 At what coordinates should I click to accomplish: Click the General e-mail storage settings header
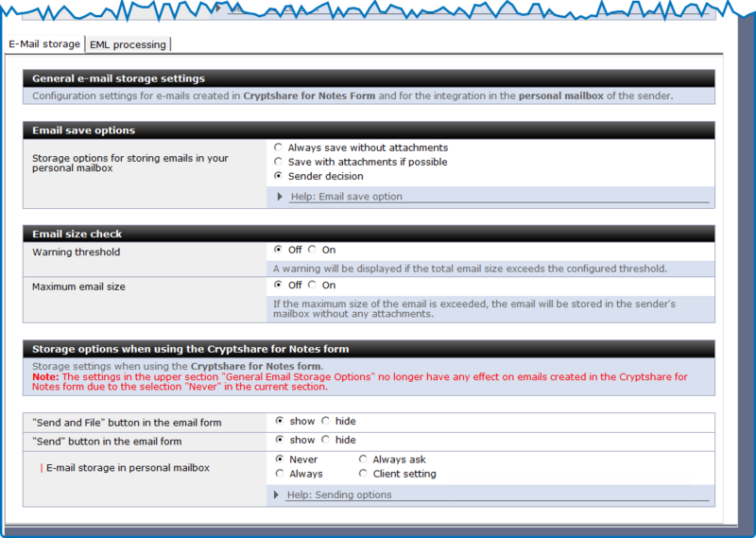click(118, 78)
